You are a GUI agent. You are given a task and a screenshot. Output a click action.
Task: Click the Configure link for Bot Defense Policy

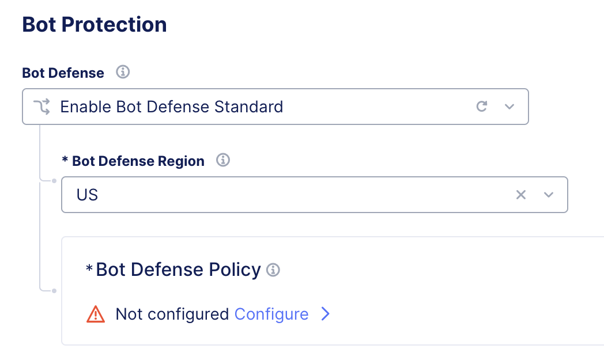coord(271,314)
